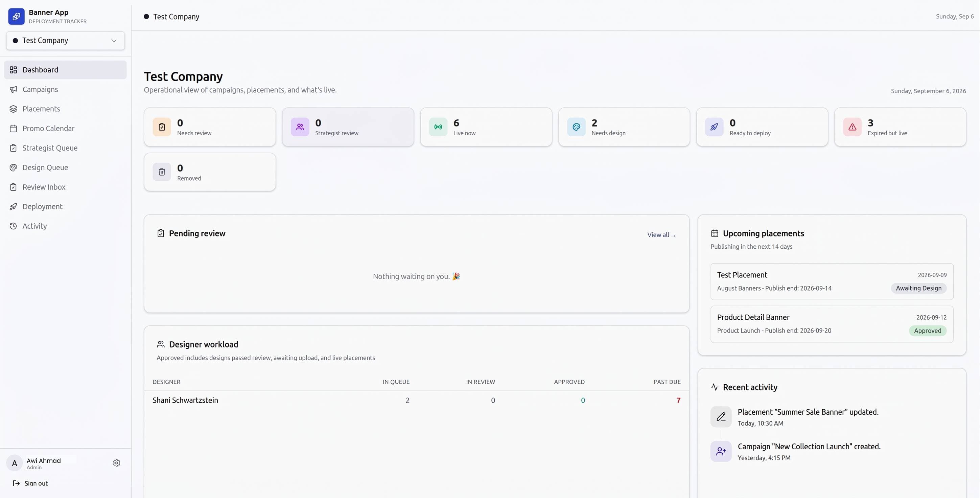Click the Recent activity pulse icon
The image size is (980, 498).
point(715,387)
